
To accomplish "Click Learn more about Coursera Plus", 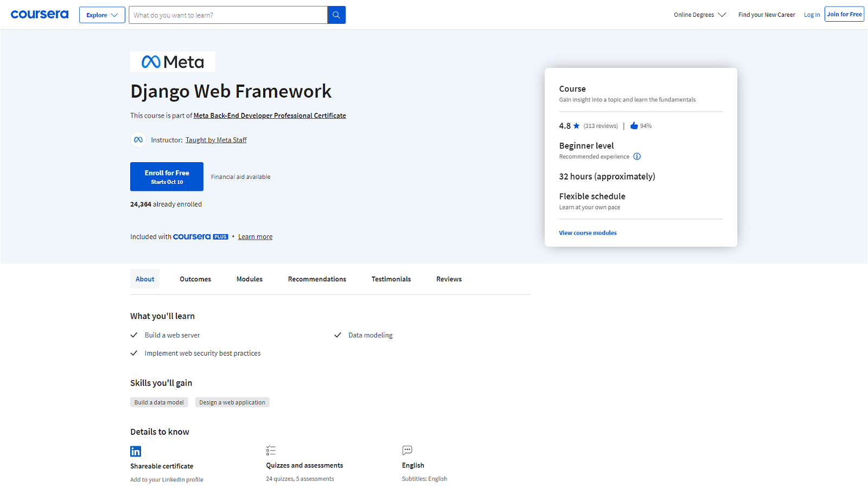I will pos(255,237).
